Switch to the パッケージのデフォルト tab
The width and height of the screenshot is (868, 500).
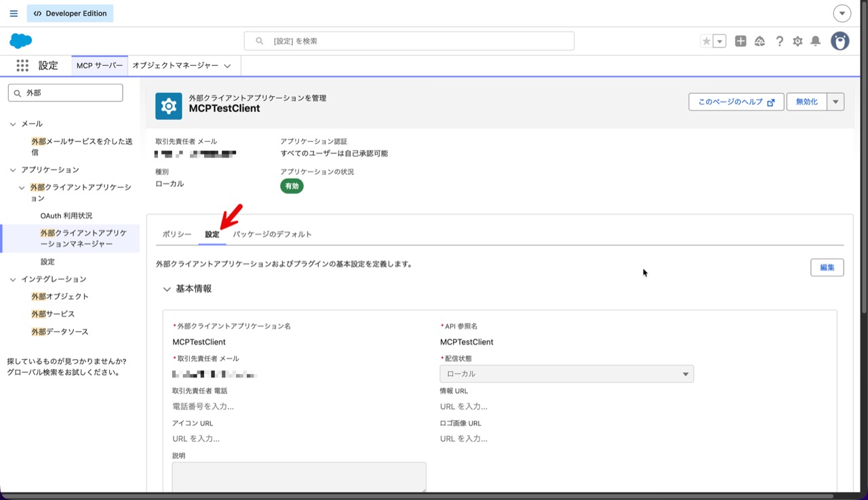[x=272, y=234]
